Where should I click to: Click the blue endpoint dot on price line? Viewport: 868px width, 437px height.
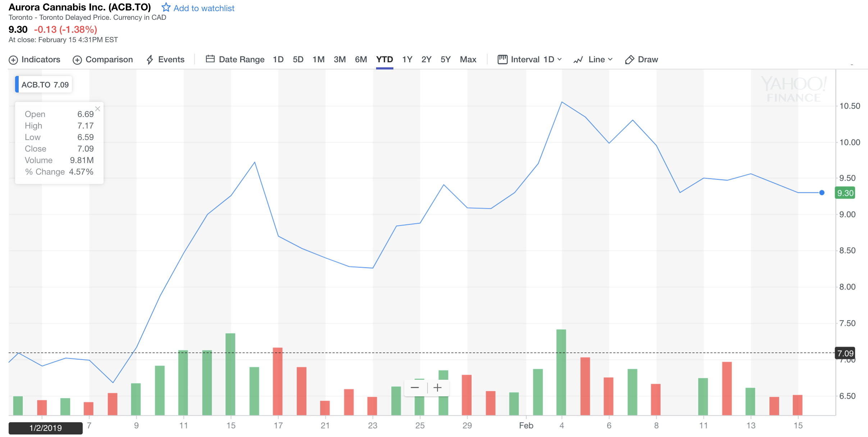(822, 193)
